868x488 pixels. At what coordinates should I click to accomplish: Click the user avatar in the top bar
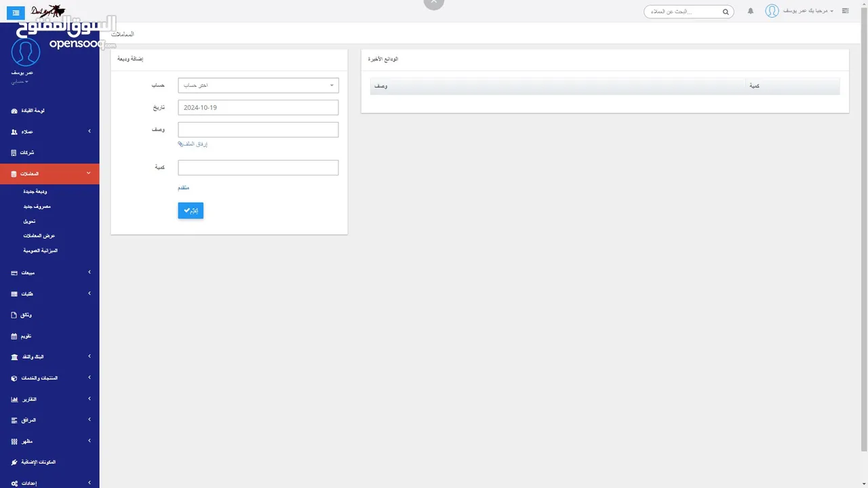[772, 11]
